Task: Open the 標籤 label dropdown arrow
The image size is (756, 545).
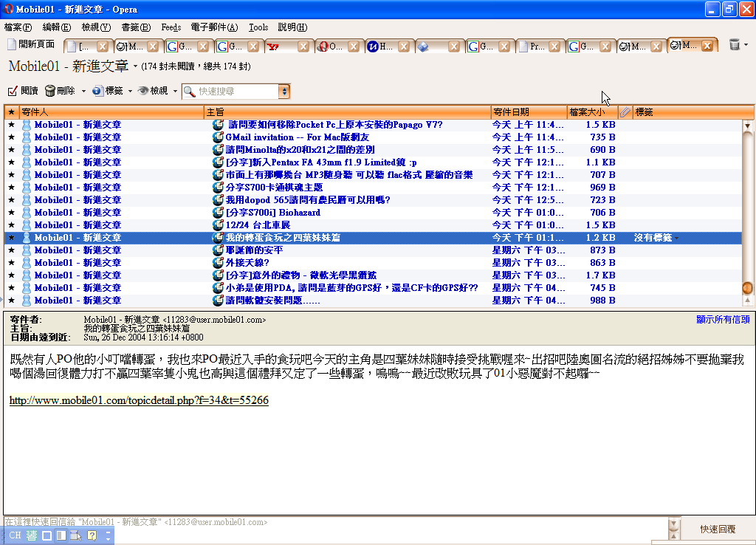Action: click(130, 91)
